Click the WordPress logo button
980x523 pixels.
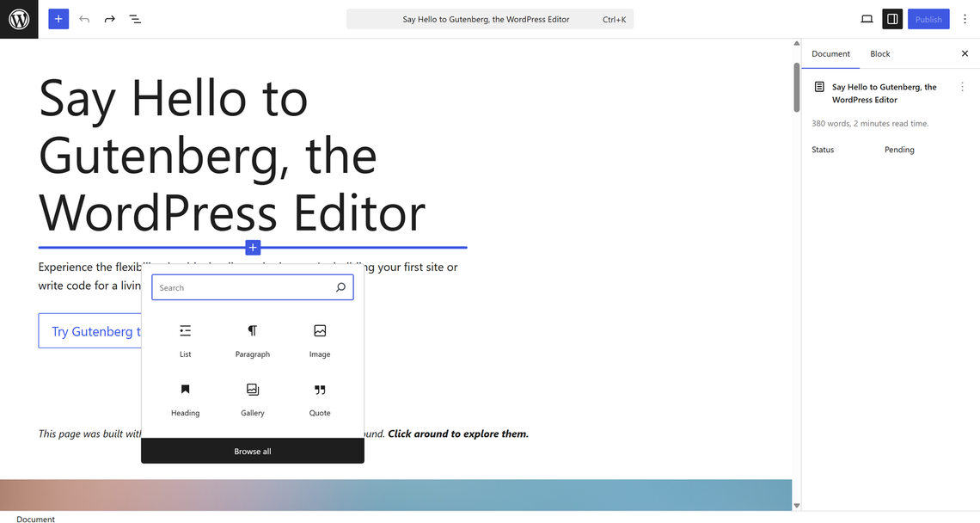[x=19, y=19]
